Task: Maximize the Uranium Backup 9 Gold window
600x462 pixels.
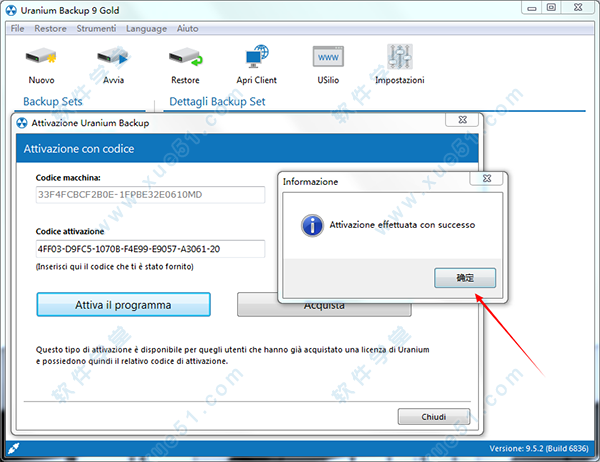Action: pos(551,8)
